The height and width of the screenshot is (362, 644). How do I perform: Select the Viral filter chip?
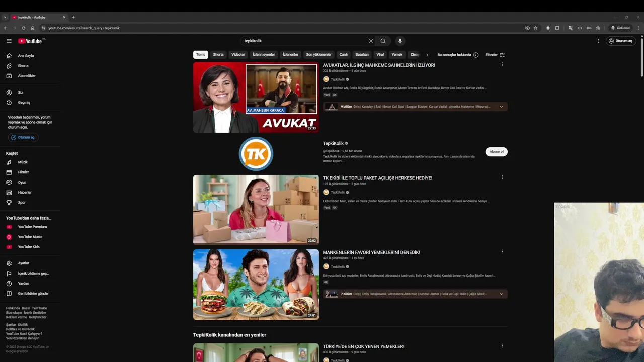[380, 55]
